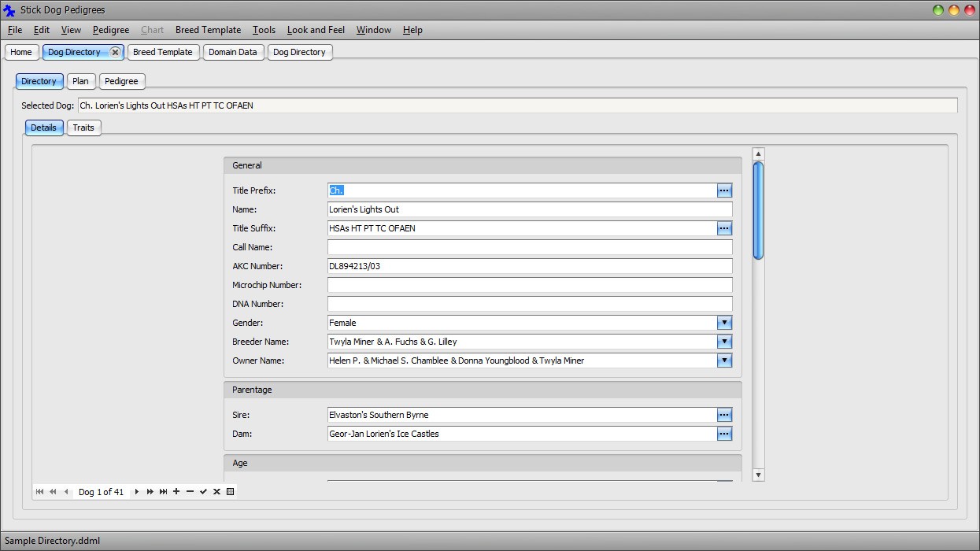The image size is (980, 551).
Task: Open the Dam selection ellipsis button
Action: click(x=723, y=434)
